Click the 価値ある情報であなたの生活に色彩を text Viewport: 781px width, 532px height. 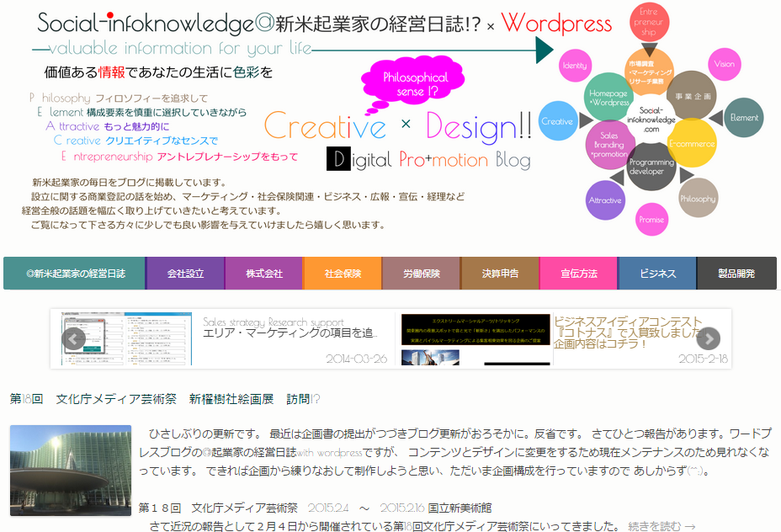[x=158, y=72]
